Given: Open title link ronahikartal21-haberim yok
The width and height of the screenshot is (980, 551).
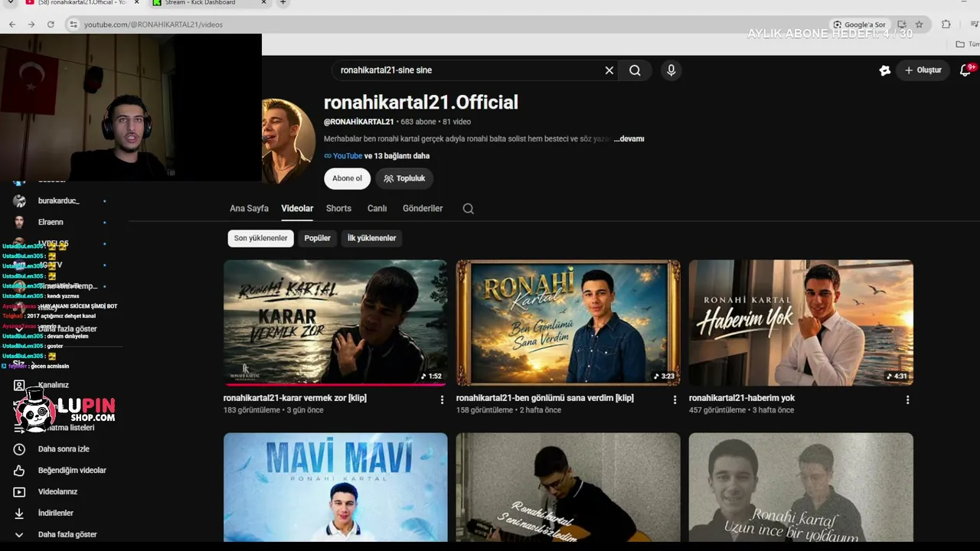Looking at the screenshot, I should point(742,398).
